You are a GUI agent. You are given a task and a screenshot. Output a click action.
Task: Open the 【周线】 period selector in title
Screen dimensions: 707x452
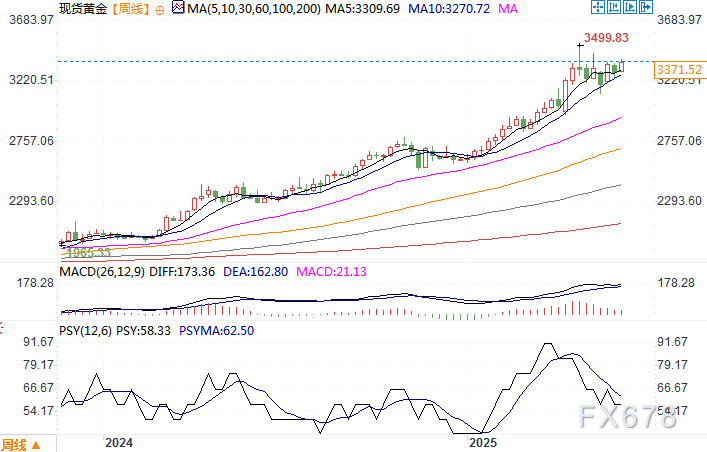[x=128, y=9]
